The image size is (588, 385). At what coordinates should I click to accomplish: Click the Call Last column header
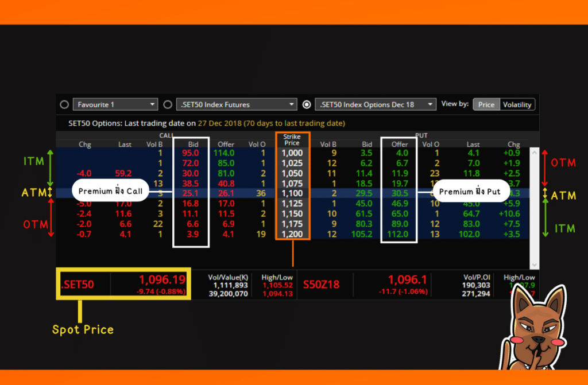(125, 144)
